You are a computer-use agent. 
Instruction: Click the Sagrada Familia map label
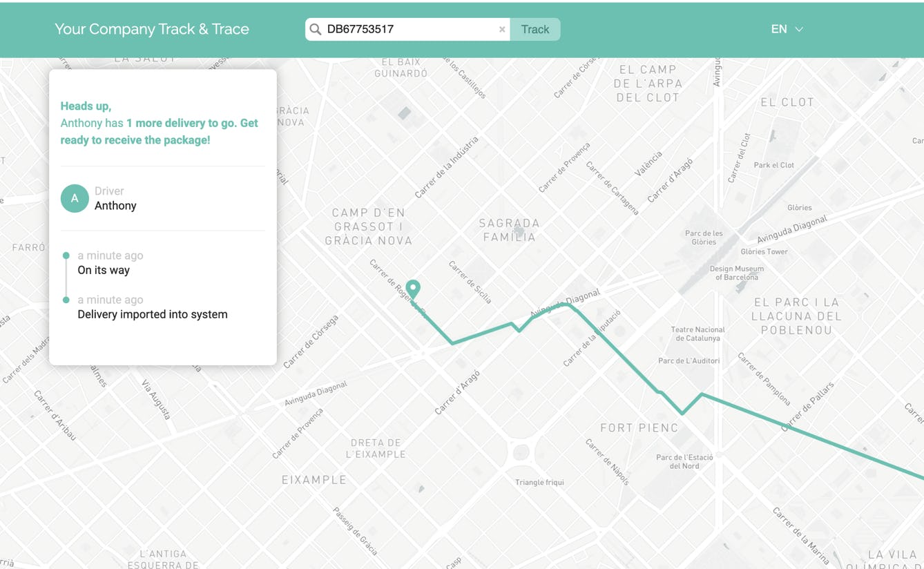point(509,230)
